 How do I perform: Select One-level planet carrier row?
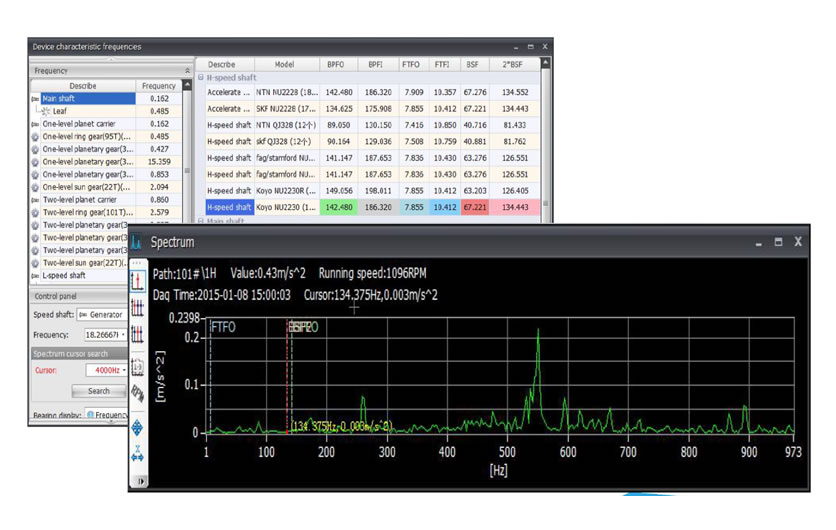[107, 124]
